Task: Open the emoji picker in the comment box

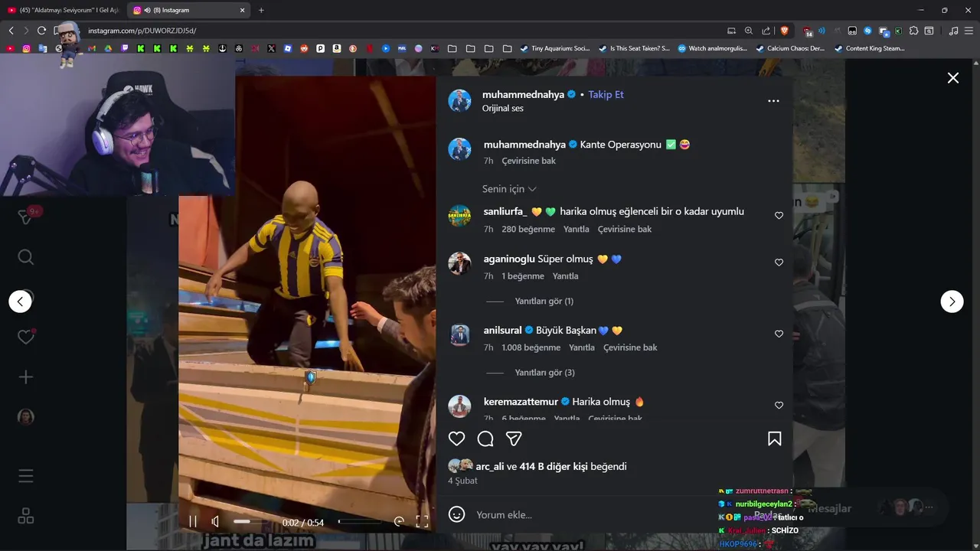Action: point(456,514)
